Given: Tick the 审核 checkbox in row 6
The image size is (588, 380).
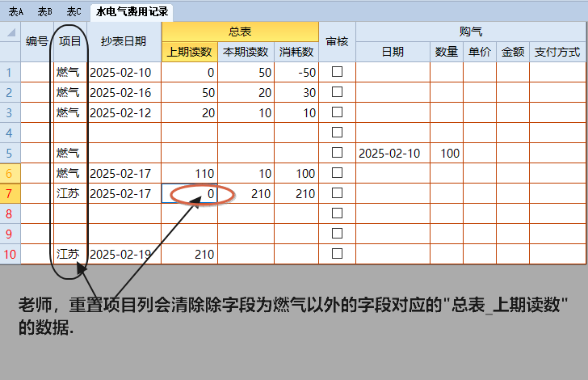Looking at the screenshot, I should point(337,173).
